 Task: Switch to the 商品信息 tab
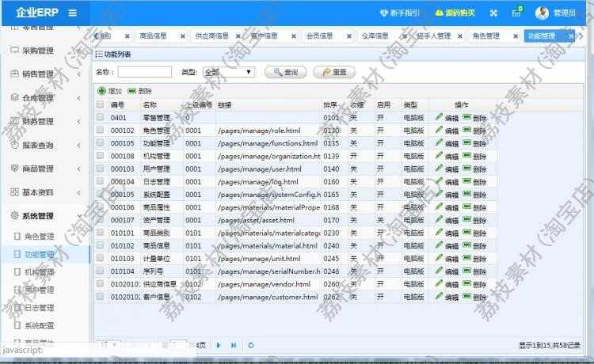(153, 36)
